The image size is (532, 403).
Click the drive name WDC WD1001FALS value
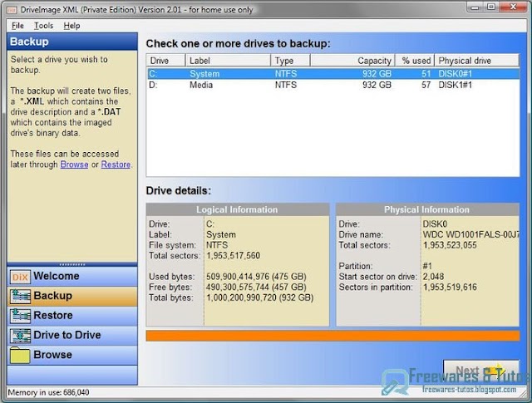(x=470, y=235)
